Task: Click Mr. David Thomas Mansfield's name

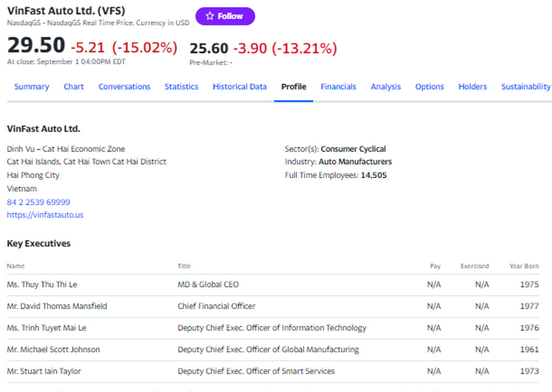Action: (x=57, y=306)
